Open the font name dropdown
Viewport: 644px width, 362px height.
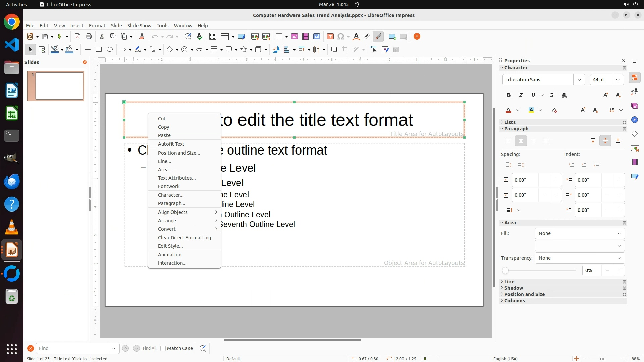[579, 80]
